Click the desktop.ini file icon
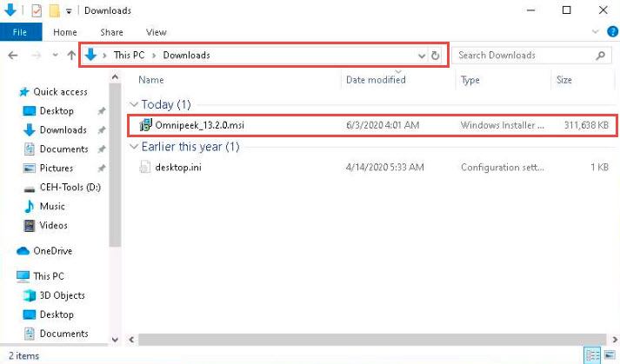This screenshot has height=364, width=620. click(145, 167)
